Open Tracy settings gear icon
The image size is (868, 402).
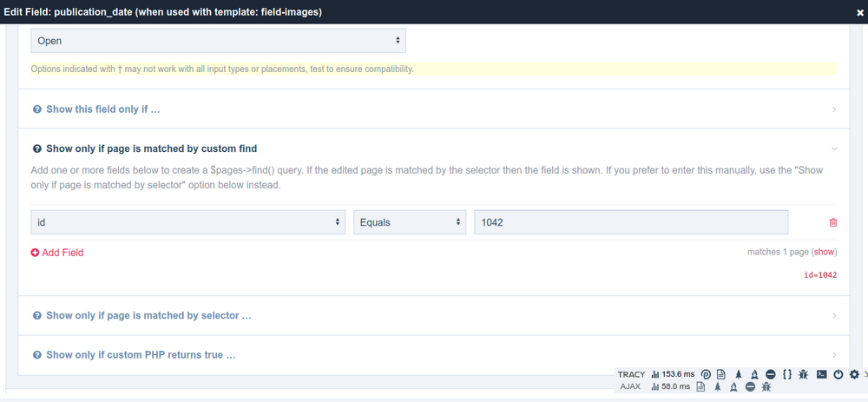click(x=854, y=374)
